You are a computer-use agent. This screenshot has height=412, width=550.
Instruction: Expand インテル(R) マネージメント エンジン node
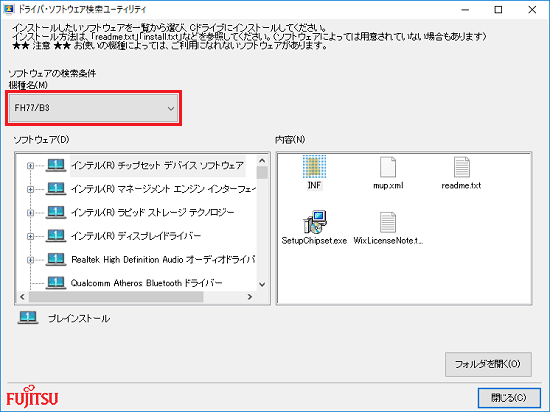click(31, 189)
